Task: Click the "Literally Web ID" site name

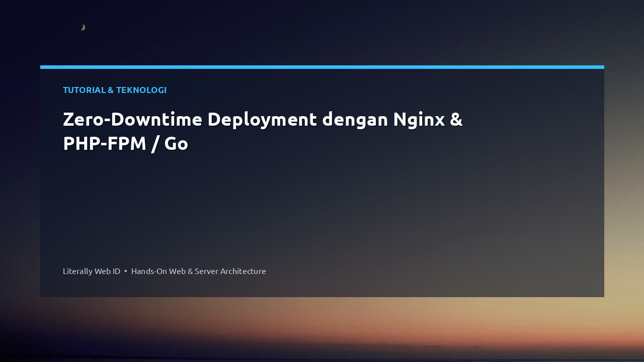Action: coord(92,271)
